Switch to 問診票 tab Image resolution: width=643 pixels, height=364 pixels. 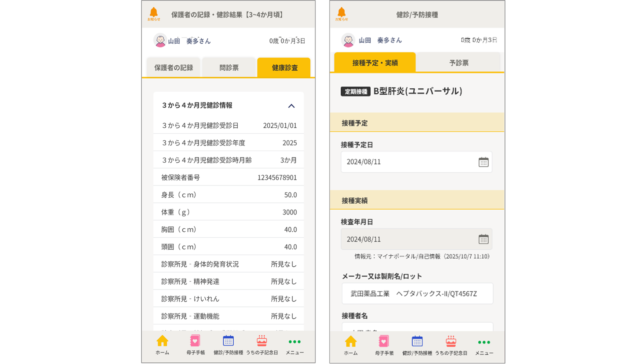[229, 68]
